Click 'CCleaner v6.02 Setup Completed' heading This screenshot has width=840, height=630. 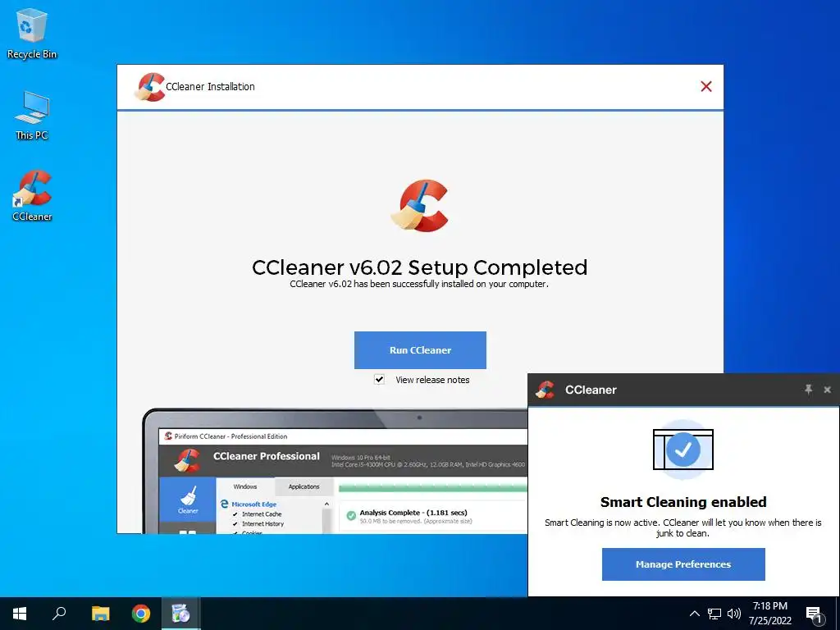(x=419, y=267)
